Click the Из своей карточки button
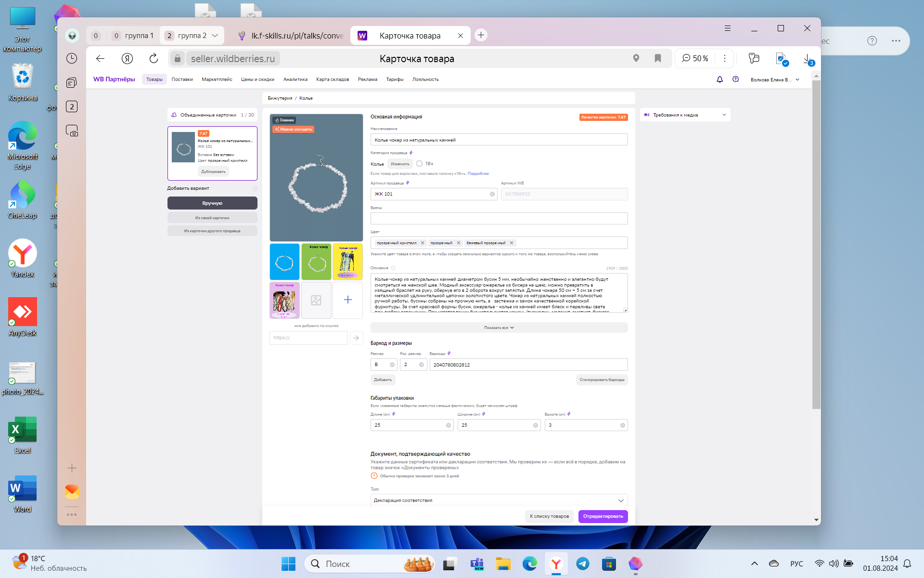This screenshot has width=924, height=578. coord(212,218)
